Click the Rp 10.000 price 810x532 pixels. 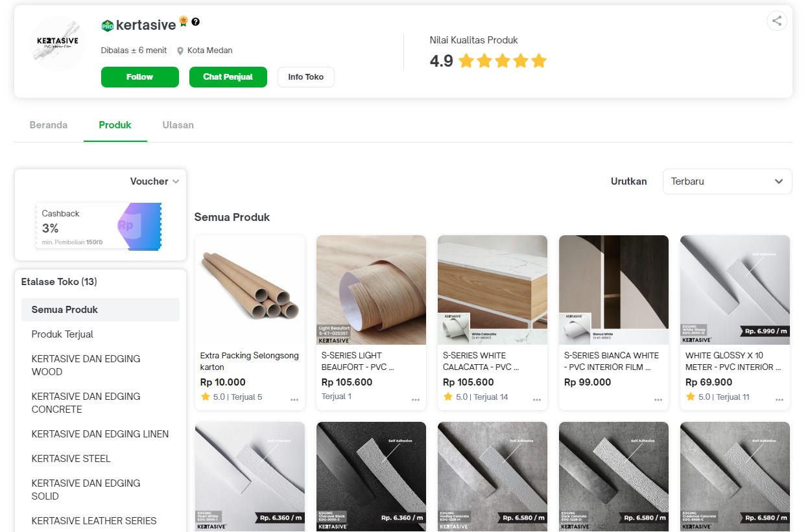click(223, 382)
